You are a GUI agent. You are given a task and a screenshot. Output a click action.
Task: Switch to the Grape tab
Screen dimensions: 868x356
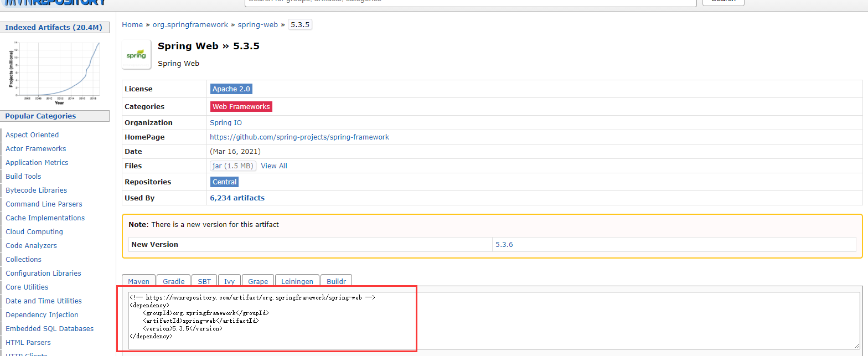click(x=258, y=280)
